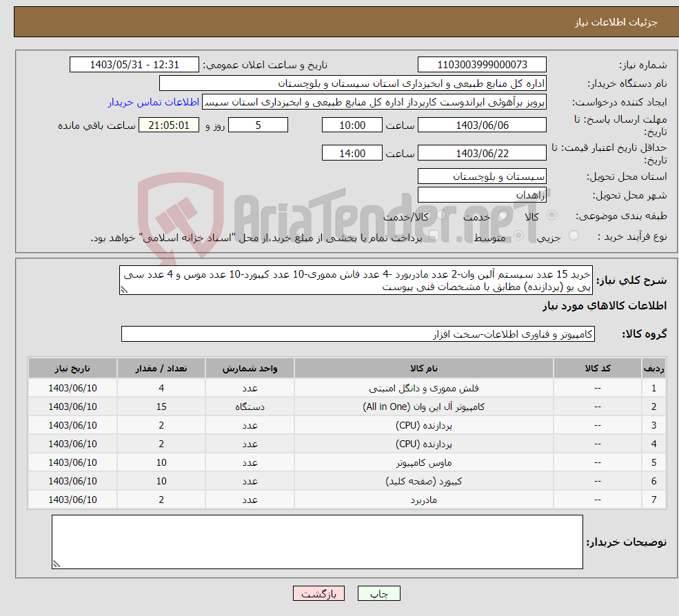Click the remaining time field 21:05:01
679x616 pixels.
pyautogui.click(x=169, y=125)
